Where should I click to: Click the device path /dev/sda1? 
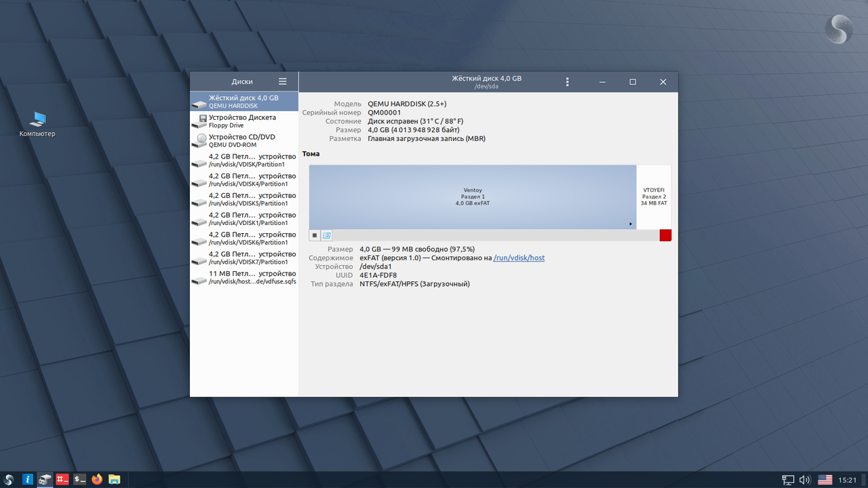376,266
